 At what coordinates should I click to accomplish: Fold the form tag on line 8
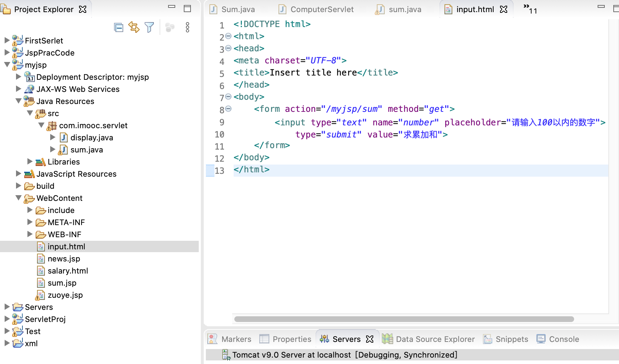point(229,109)
